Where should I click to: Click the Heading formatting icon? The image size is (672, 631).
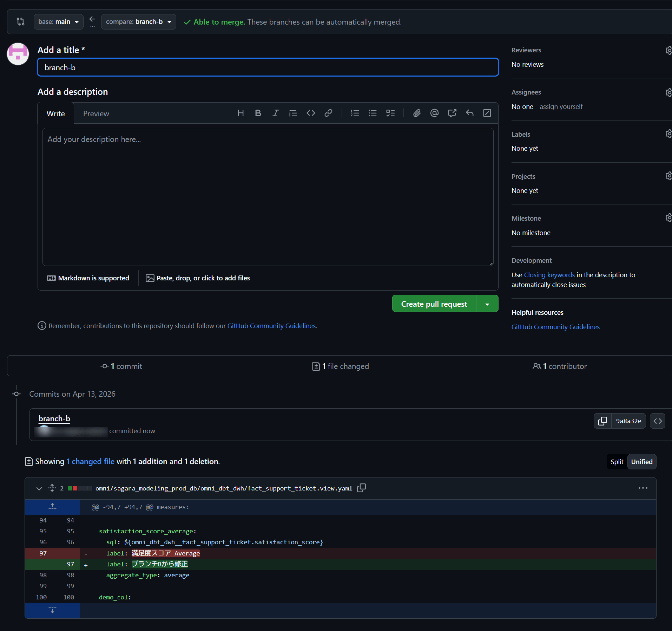(x=241, y=113)
